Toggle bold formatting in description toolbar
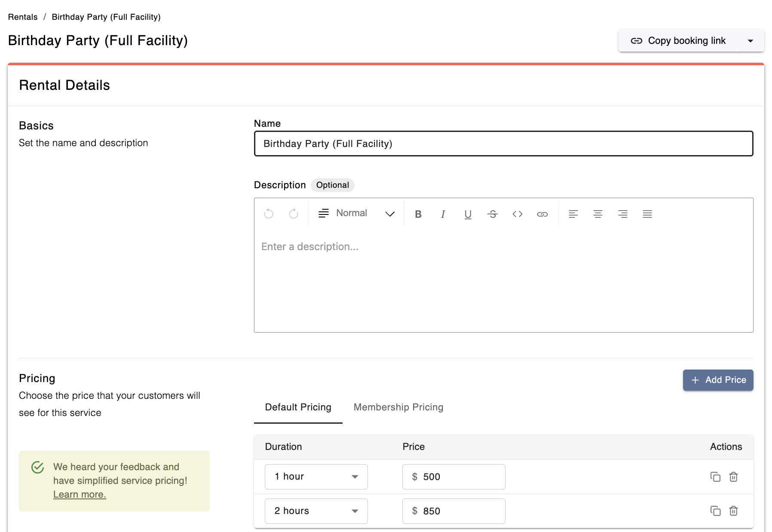Viewport: 772px width, 532px height. point(418,214)
